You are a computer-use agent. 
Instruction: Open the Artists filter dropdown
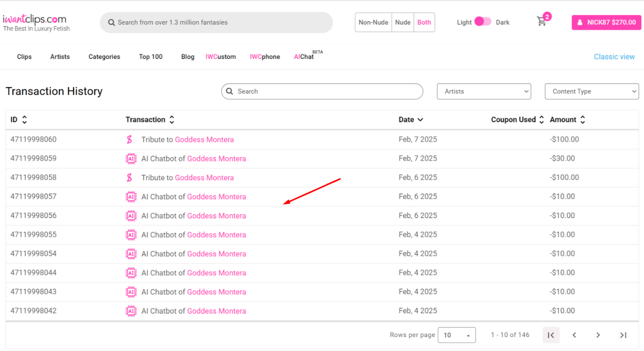[x=484, y=91]
